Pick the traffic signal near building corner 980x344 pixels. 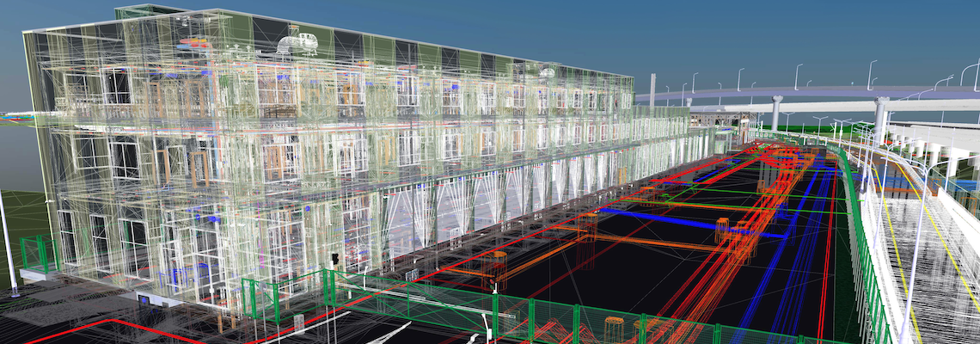click(x=335, y=258)
